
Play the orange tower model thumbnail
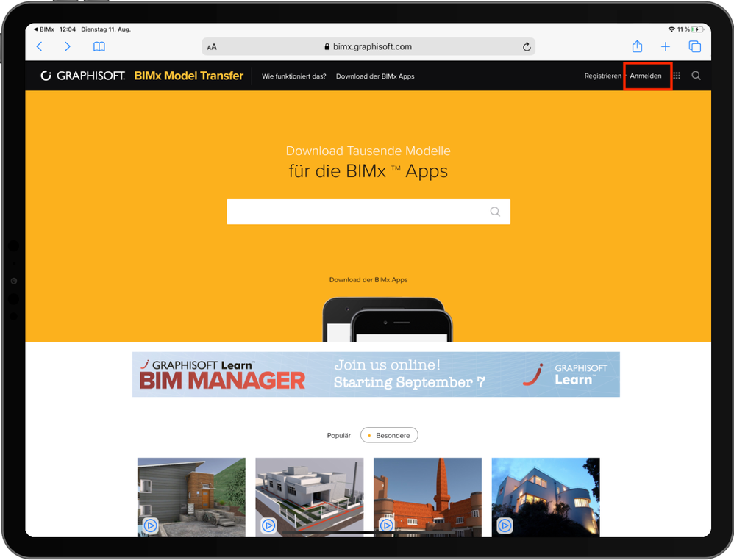click(x=386, y=525)
